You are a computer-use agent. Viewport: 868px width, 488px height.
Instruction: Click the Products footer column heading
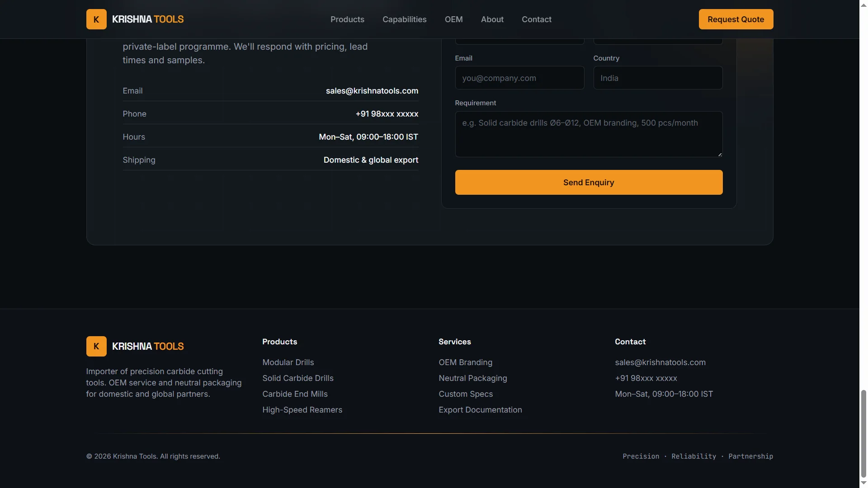tap(279, 342)
